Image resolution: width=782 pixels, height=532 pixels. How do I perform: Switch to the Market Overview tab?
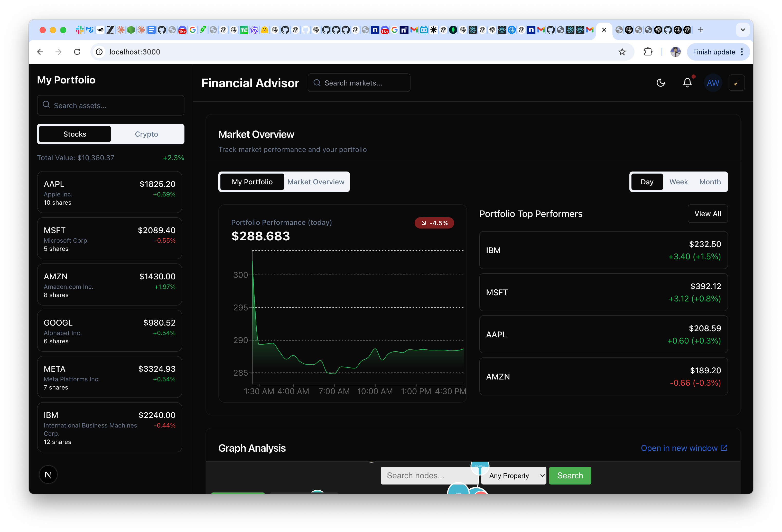pyautogui.click(x=316, y=182)
